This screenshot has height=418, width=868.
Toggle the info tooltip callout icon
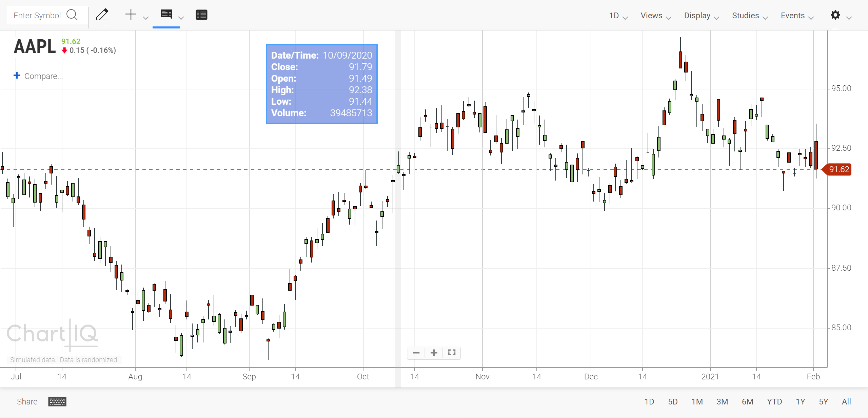(x=166, y=15)
